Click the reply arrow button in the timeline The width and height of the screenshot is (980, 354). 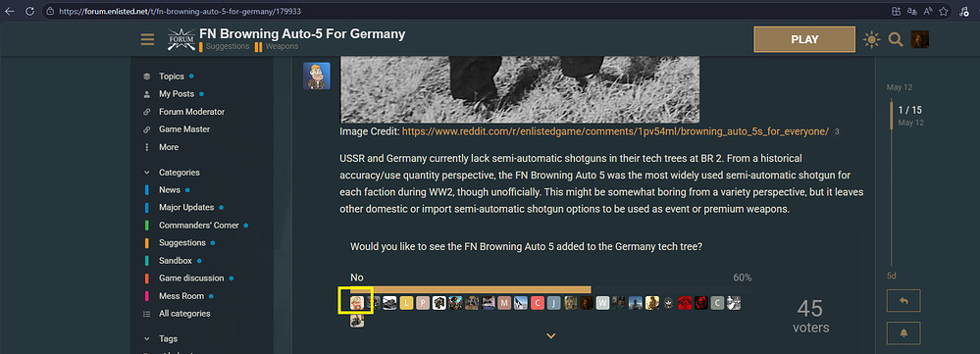point(903,301)
